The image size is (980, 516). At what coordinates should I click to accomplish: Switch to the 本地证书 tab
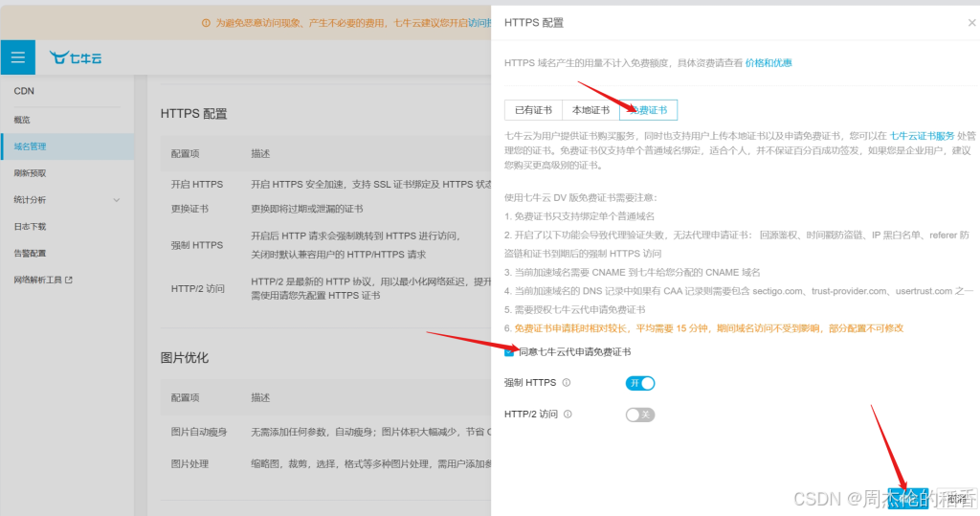point(590,110)
